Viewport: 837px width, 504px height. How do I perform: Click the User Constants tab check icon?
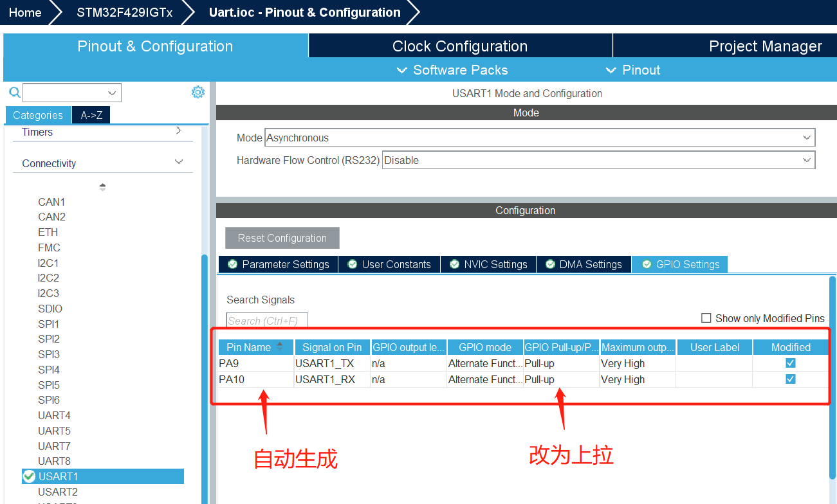pos(352,264)
